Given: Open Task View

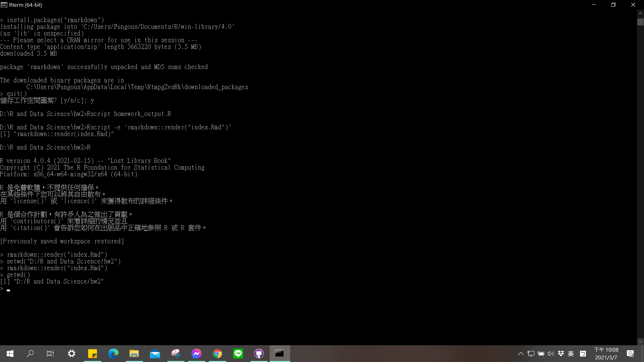Looking at the screenshot, I should (50, 354).
